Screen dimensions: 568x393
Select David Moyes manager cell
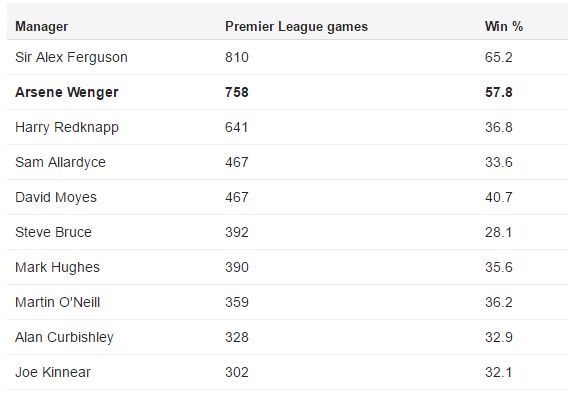point(56,197)
